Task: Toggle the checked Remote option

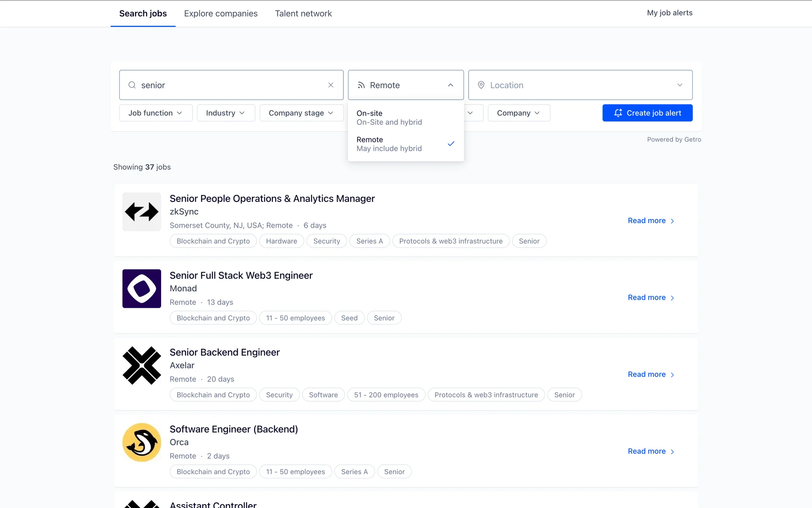Action: point(405,144)
